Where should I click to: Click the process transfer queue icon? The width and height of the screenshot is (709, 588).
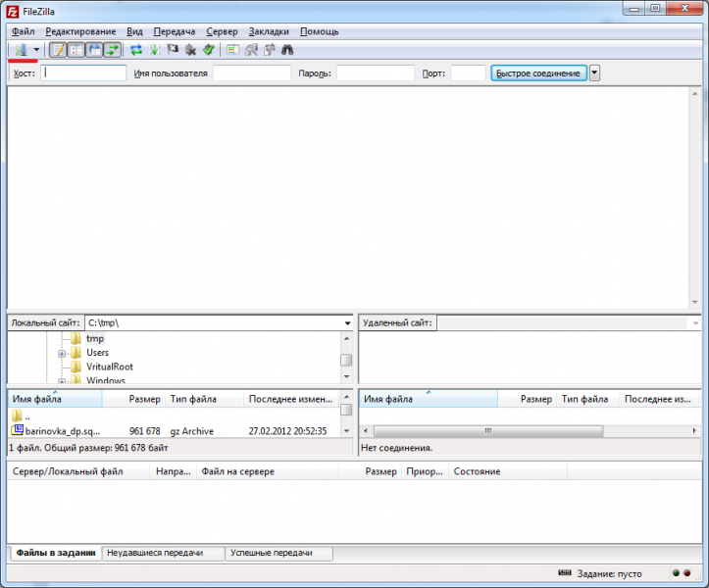[x=155, y=50]
